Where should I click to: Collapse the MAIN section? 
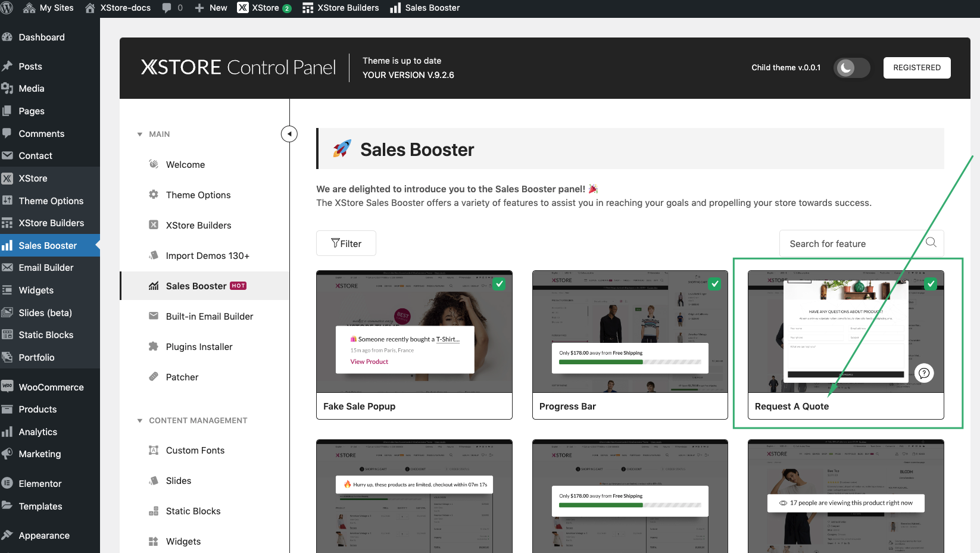[154, 134]
